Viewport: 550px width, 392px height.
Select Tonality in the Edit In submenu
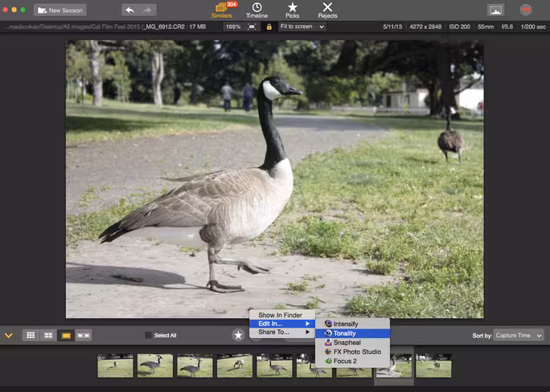[x=352, y=333]
